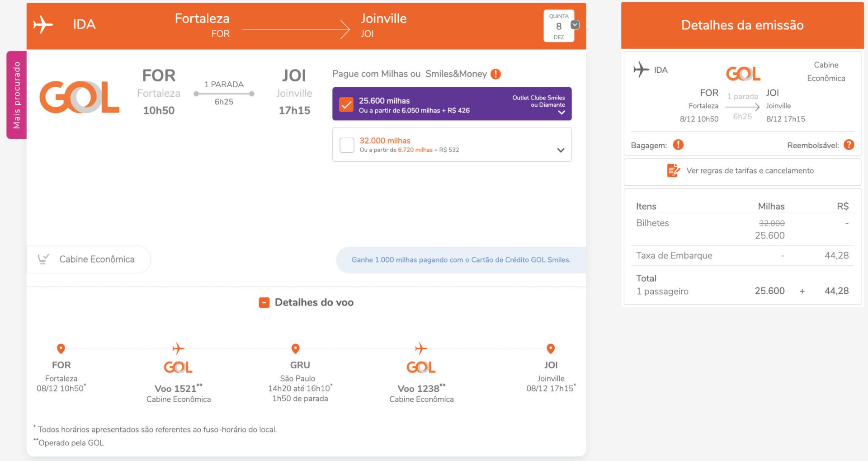Click the Bagagem exclamation info icon
This screenshot has height=461, width=868.
click(x=678, y=145)
